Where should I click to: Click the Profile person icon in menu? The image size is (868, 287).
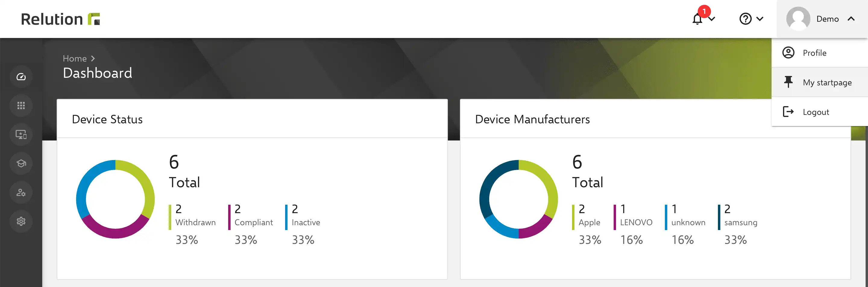coord(788,53)
